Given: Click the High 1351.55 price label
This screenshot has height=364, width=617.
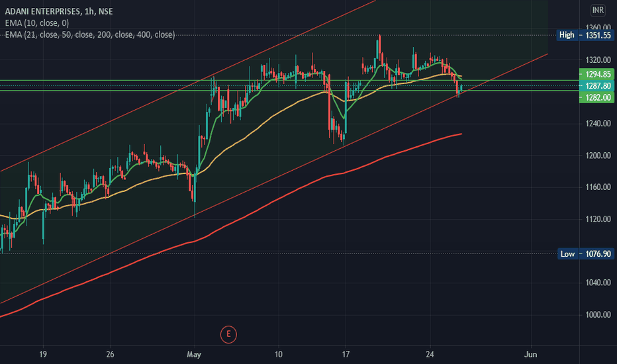Looking at the screenshot, I should coord(585,35).
